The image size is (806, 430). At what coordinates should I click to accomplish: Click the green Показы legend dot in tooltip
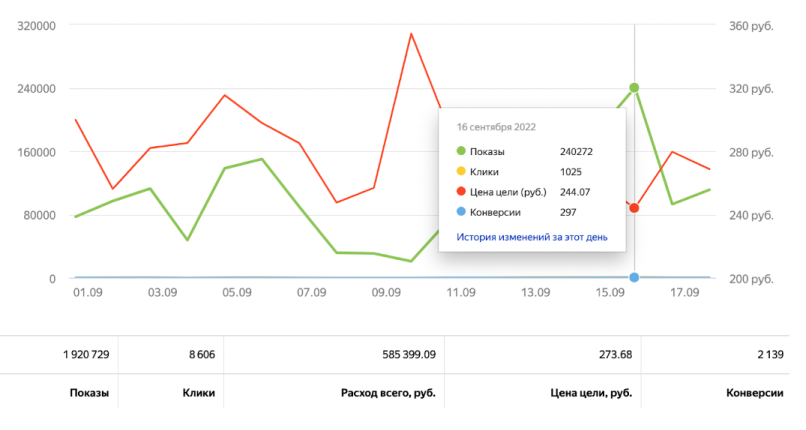pyautogui.click(x=461, y=151)
